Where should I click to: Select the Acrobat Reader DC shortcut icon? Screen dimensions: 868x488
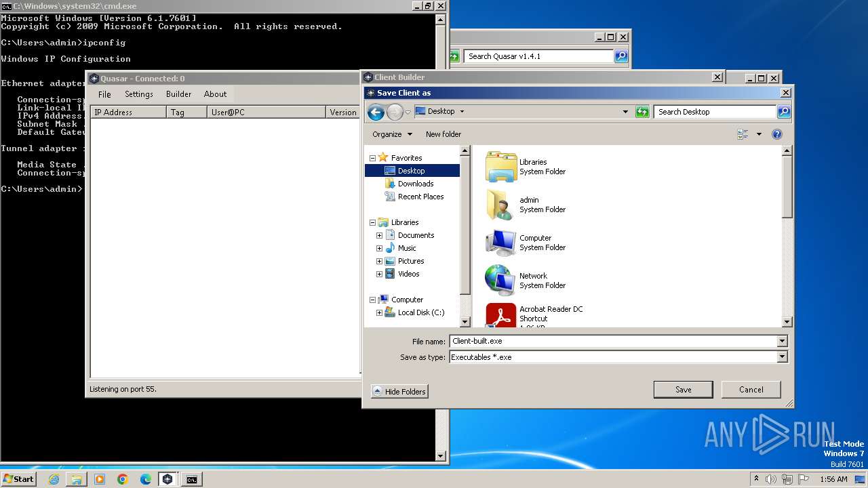coord(501,316)
